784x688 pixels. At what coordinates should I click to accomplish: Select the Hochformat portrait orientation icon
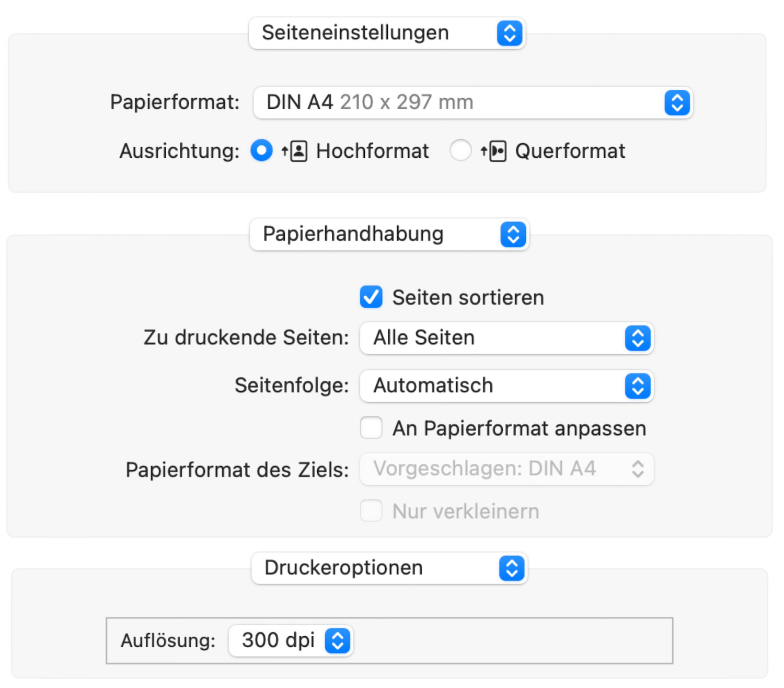coord(296,150)
